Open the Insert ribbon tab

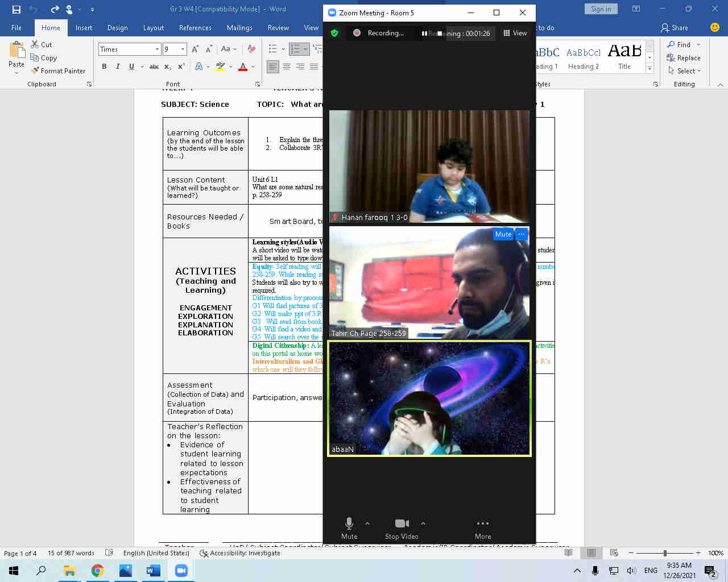(84, 28)
